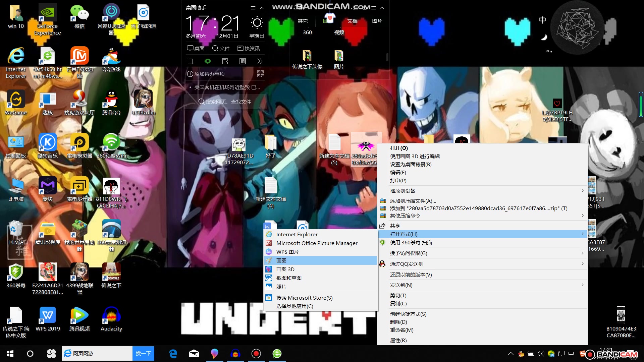Show hidden tray icons with the chevron
The height and width of the screenshot is (362, 644).
click(x=511, y=354)
